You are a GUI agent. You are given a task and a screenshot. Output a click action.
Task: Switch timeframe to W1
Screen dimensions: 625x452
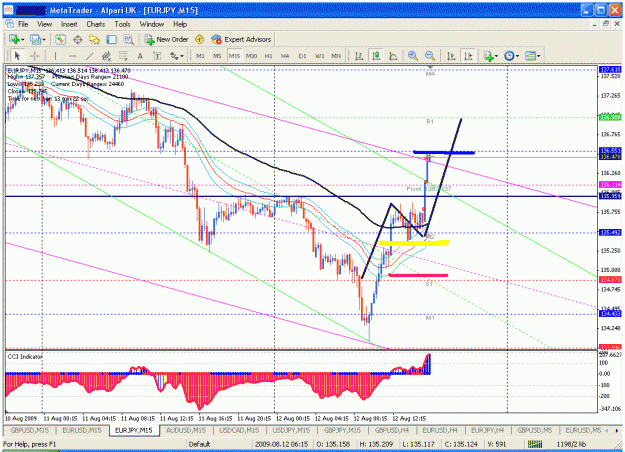pos(319,56)
